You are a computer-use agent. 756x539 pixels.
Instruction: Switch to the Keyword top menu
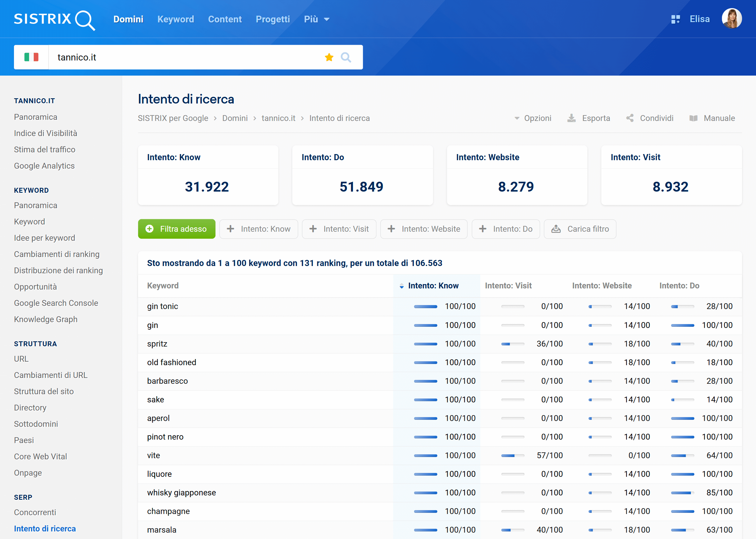coord(176,19)
